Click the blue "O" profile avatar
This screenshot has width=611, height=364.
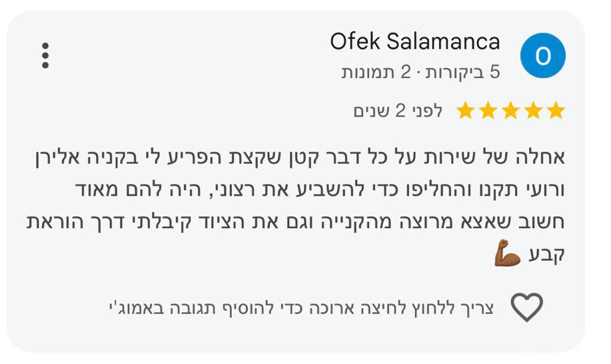[543, 55]
